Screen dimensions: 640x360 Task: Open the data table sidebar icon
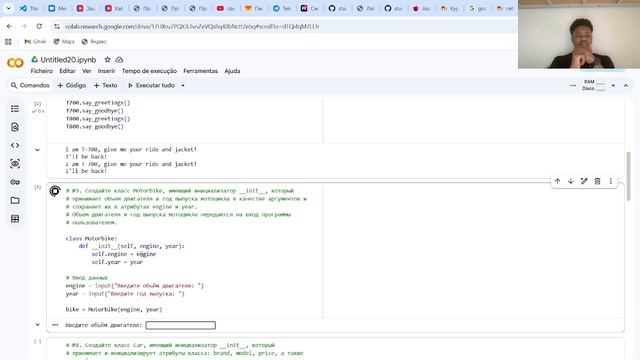15,219
